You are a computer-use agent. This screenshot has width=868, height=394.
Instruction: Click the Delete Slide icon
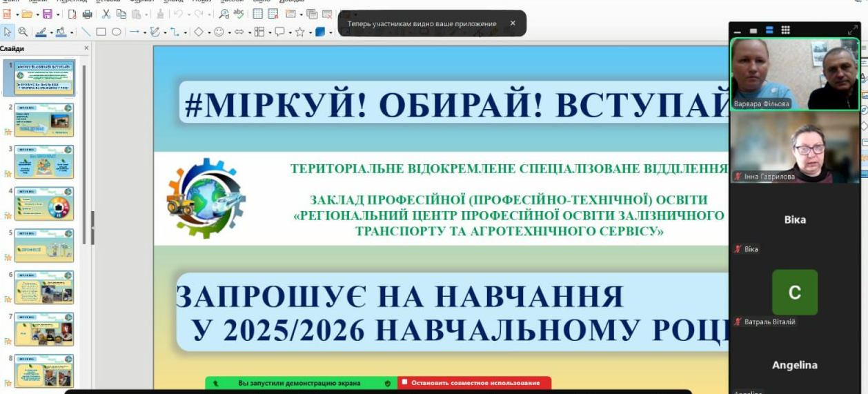(x=327, y=14)
